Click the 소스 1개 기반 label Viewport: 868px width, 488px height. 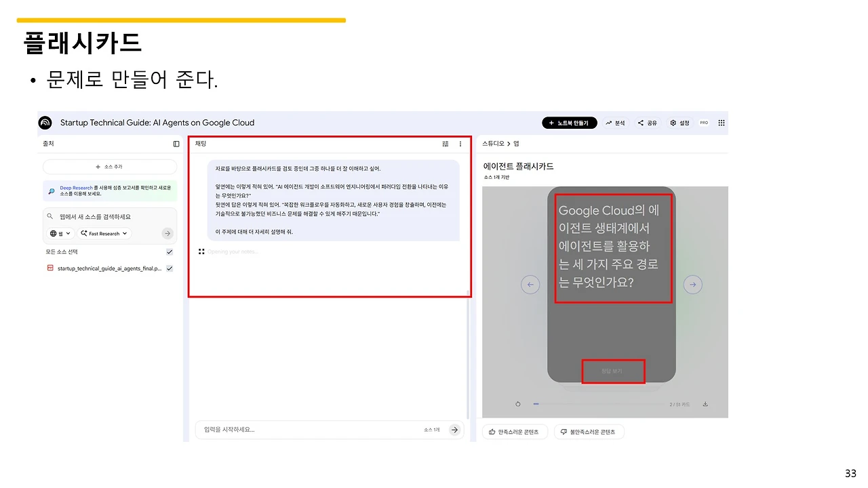click(x=496, y=178)
